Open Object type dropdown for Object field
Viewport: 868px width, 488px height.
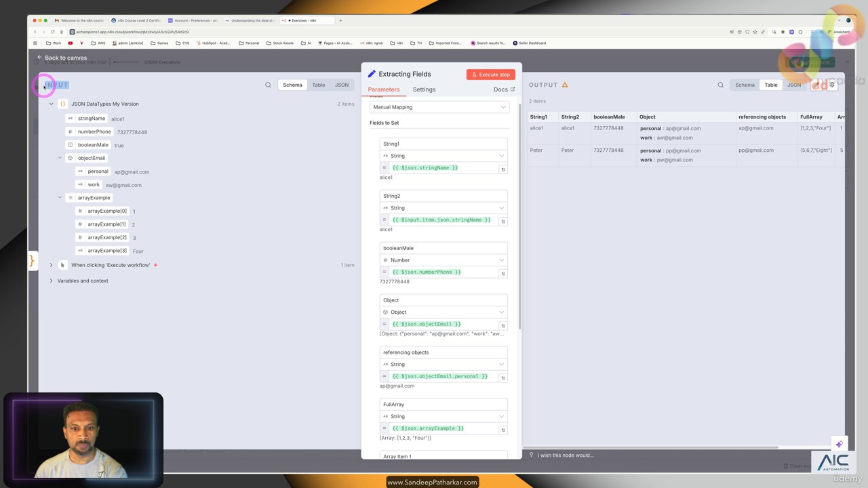[x=443, y=312]
